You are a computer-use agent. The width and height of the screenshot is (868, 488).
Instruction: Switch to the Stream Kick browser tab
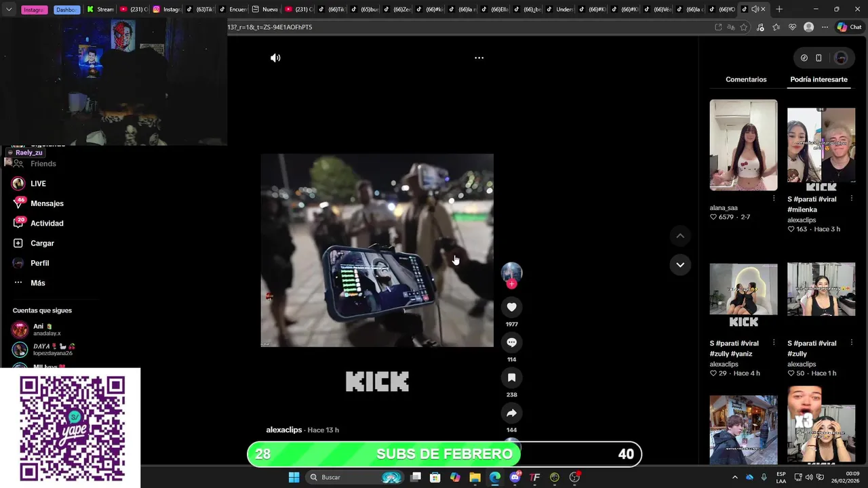[100, 9]
